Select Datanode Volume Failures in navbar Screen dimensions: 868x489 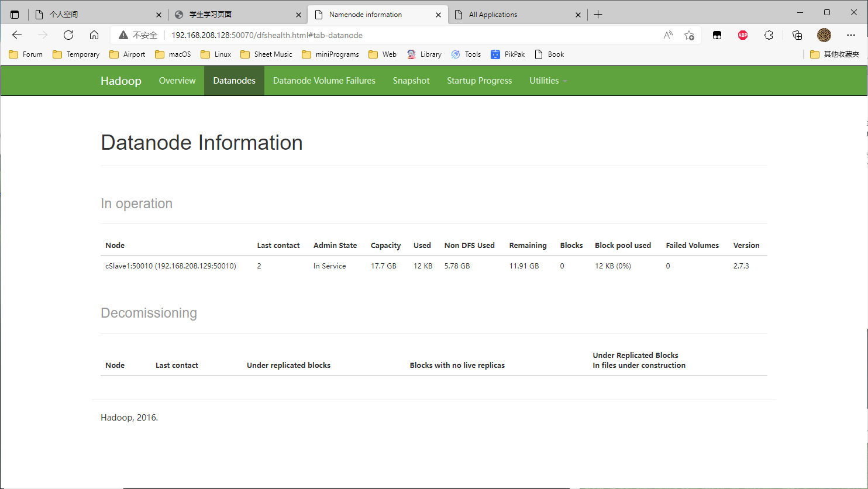pos(324,81)
